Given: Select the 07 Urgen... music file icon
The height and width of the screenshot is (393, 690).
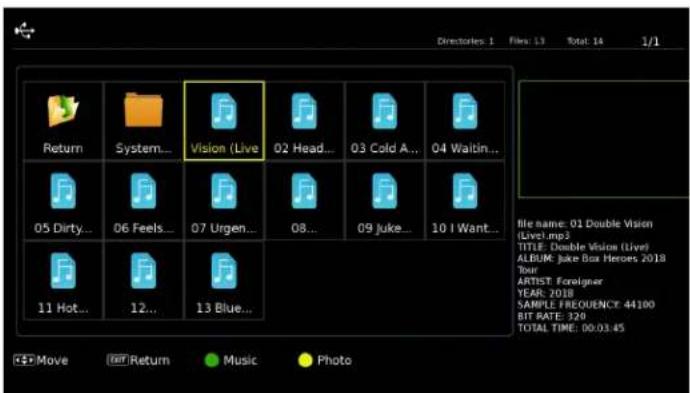Looking at the screenshot, I should click(x=224, y=191).
